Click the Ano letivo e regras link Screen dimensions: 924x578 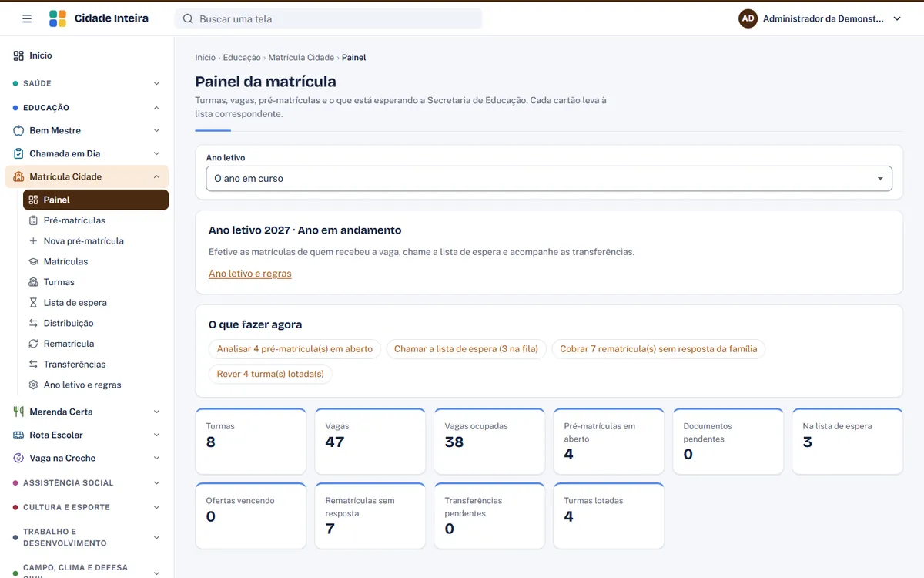click(250, 274)
